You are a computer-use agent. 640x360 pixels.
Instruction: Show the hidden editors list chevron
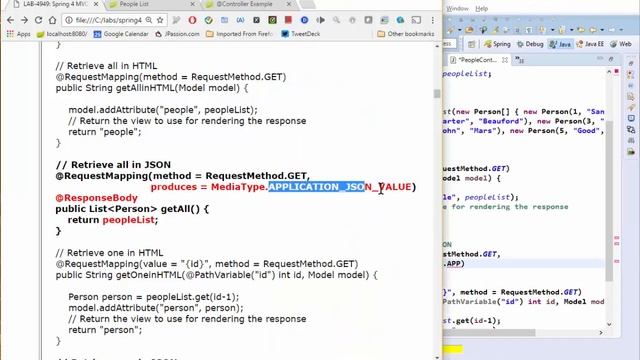click(519, 60)
